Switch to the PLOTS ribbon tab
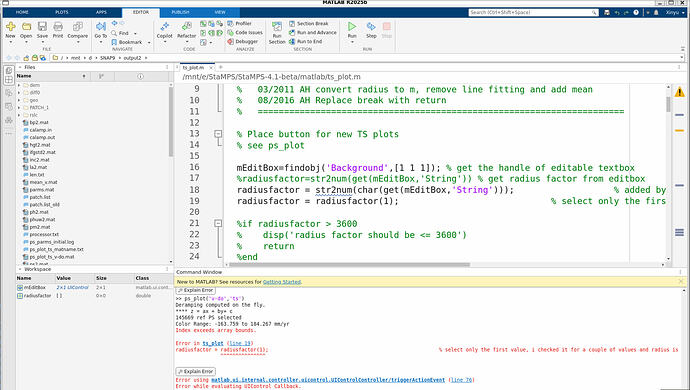This screenshot has width=690, height=390. [x=62, y=12]
